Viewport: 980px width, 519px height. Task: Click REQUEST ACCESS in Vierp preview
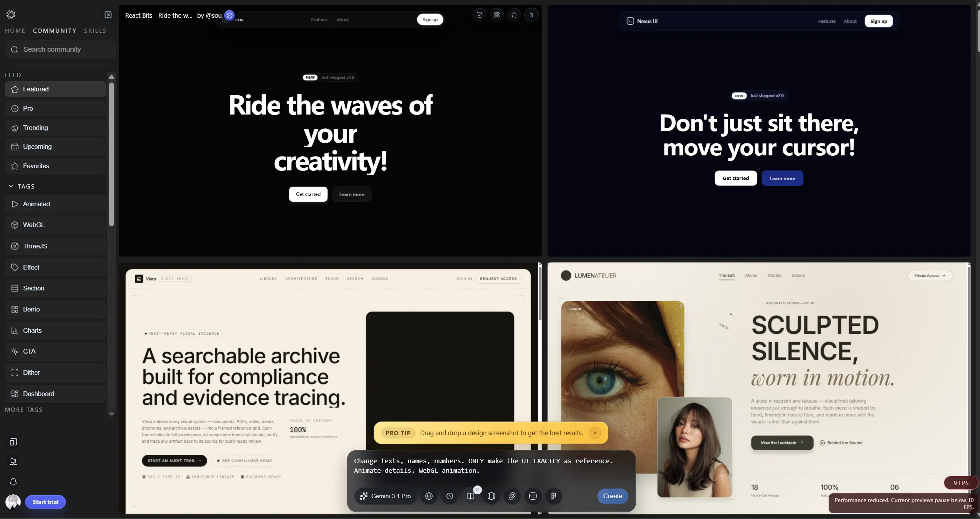point(498,278)
